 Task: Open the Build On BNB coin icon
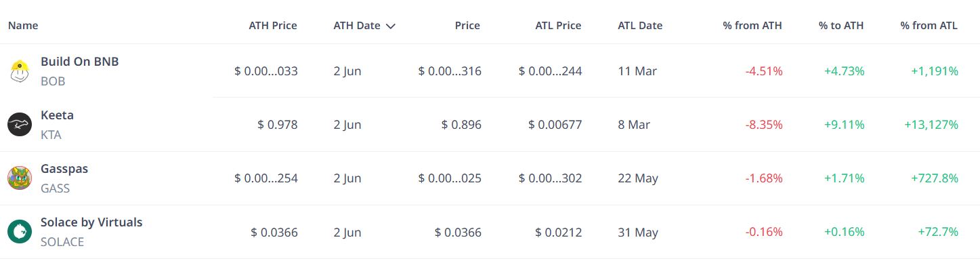click(x=20, y=71)
